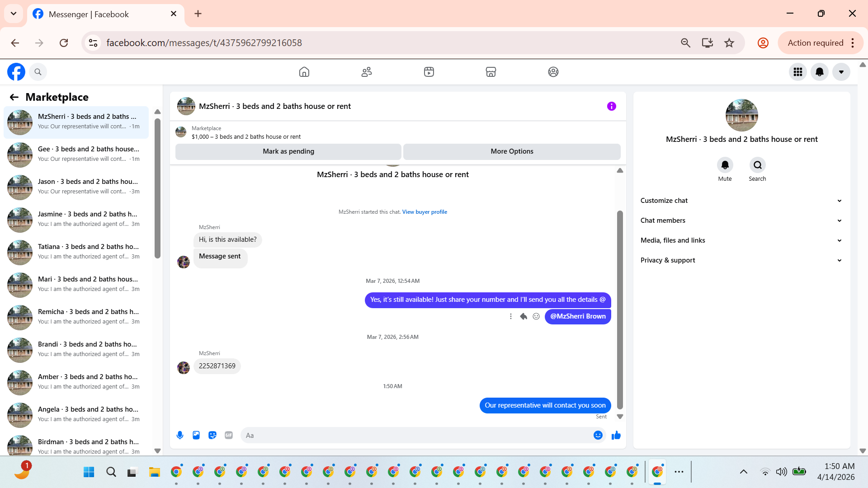Open the Jason conversation in the list
The height and width of the screenshot is (488, 868).
(76, 187)
